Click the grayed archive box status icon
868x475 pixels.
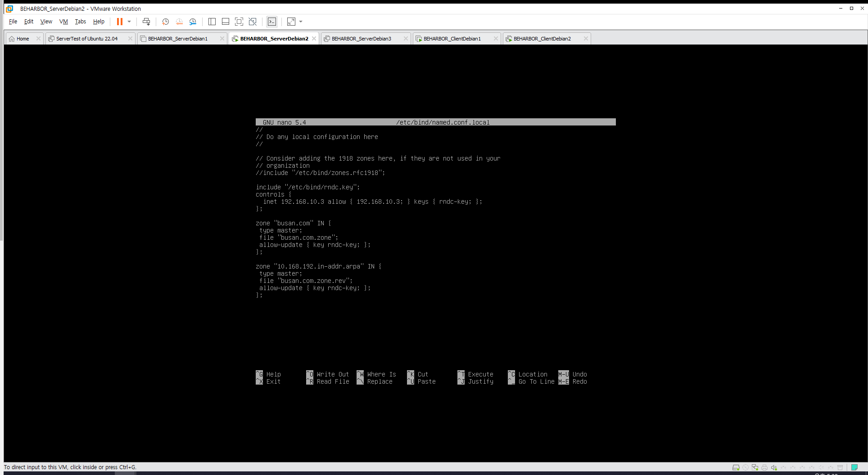coord(840,467)
